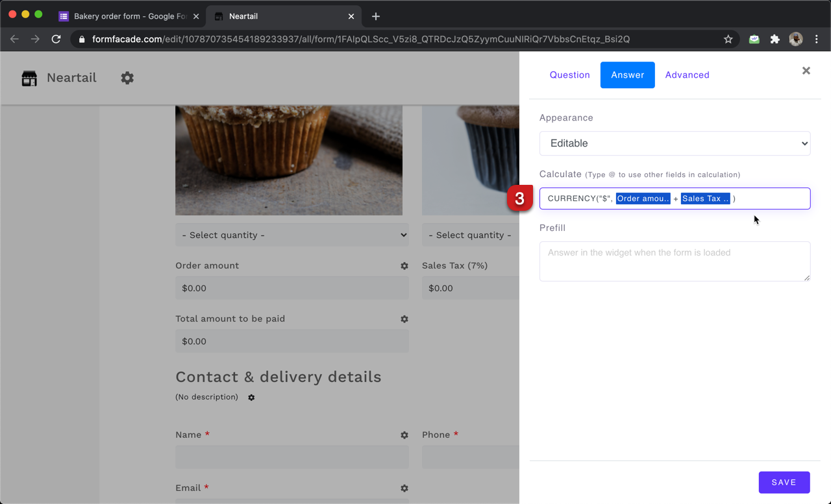Close the settings side panel
The image size is (831, 504).
click(806, 71)
